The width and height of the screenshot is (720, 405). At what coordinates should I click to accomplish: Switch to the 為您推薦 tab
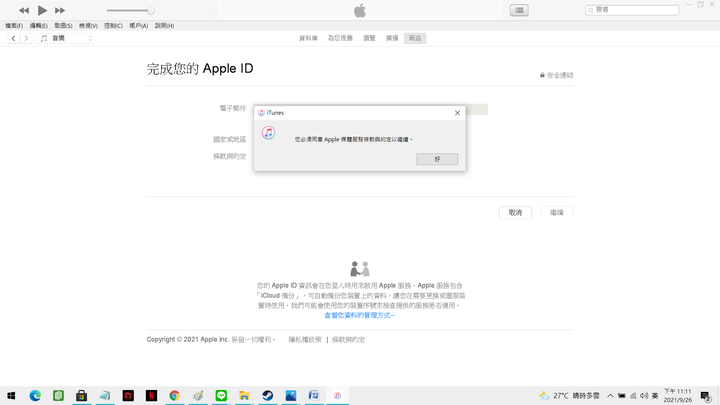(340, 38)
